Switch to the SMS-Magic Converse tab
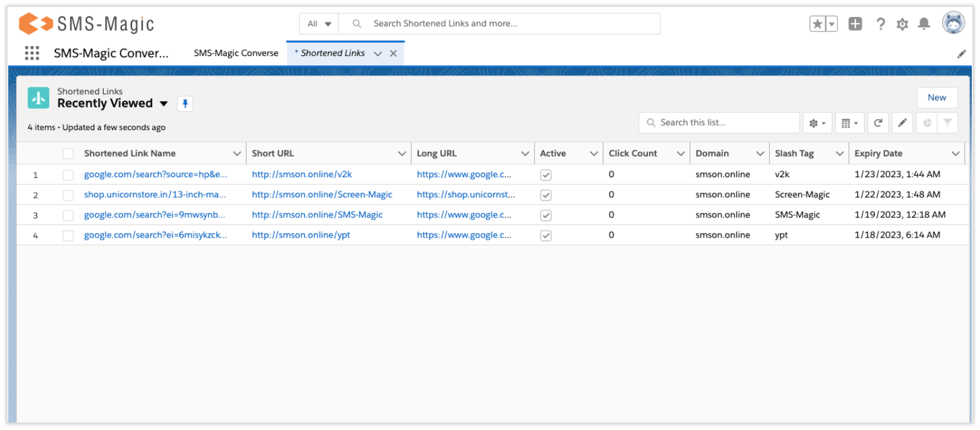Screen dimensions: 980x430 (x=237, y=53)
